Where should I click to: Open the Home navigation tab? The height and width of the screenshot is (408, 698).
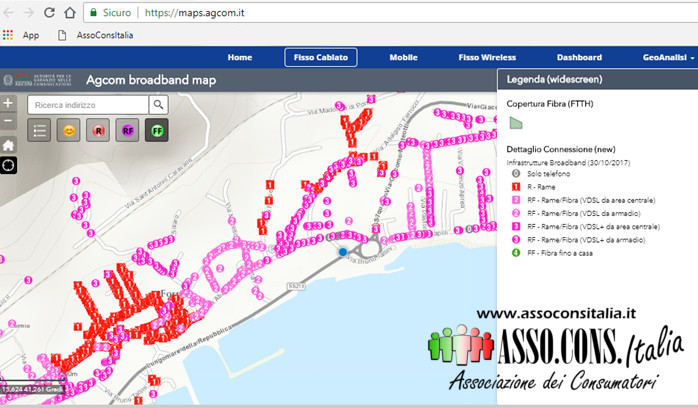pyautogui.click(x=240, y=58)
